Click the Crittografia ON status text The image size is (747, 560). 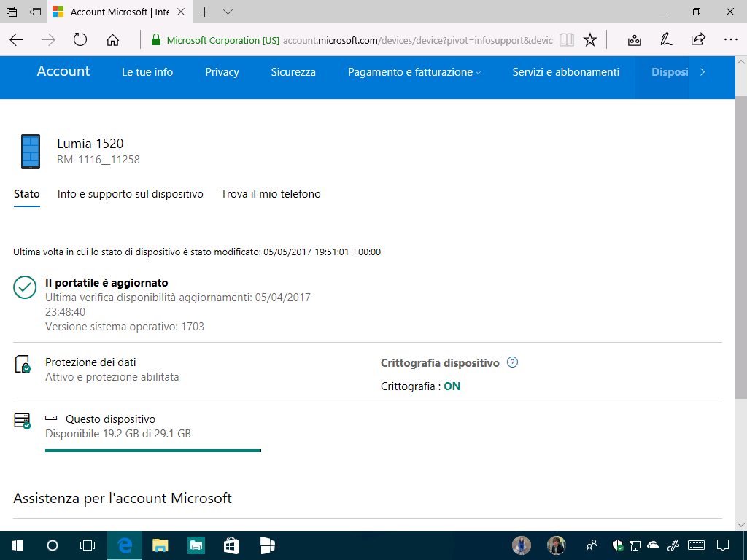pyautogui.click(x=452, y=386)
